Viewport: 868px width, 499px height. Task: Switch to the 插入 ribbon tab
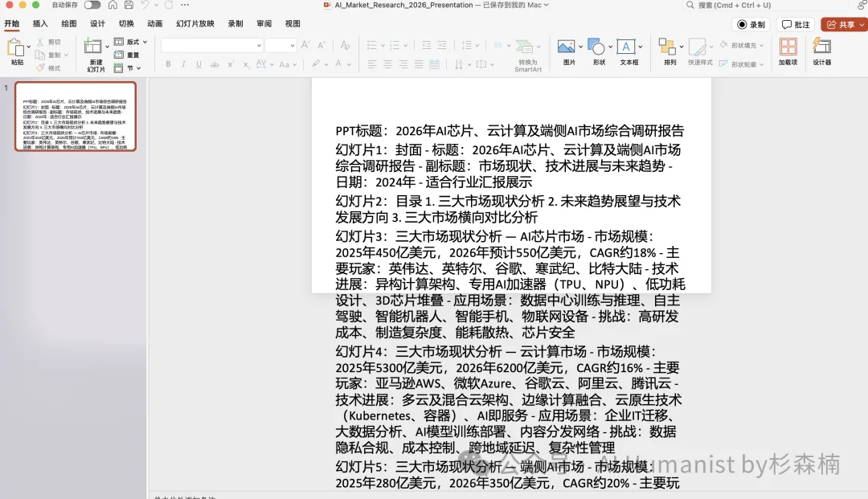[39, 23]
